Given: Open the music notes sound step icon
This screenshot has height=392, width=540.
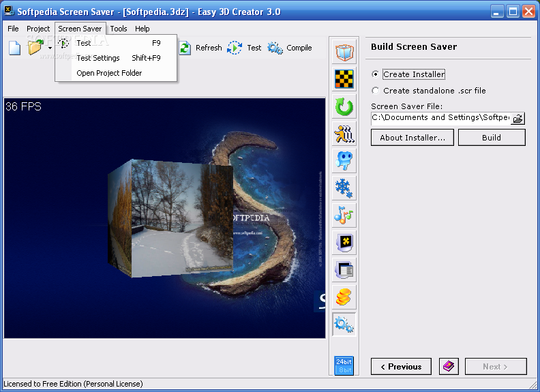Looking at the screenshot, I should click(x=344, y=215).
